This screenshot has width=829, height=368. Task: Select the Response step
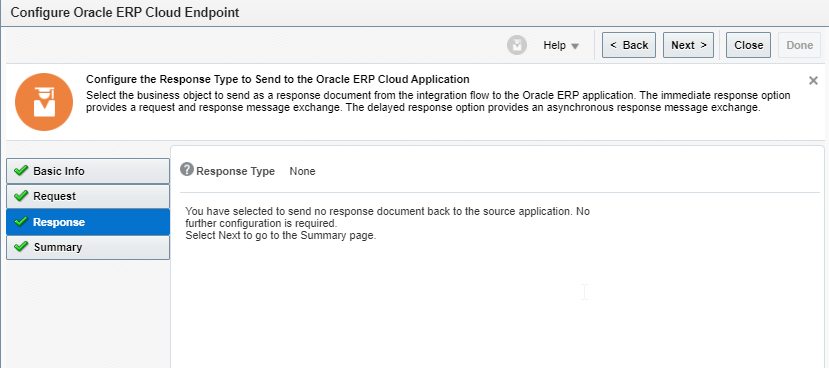click(x=88, y=222)
